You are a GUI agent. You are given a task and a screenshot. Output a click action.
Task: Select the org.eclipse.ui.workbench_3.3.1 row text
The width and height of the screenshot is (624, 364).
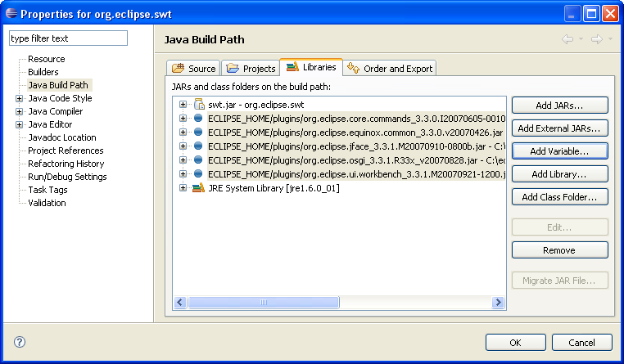tap(356, 174)
